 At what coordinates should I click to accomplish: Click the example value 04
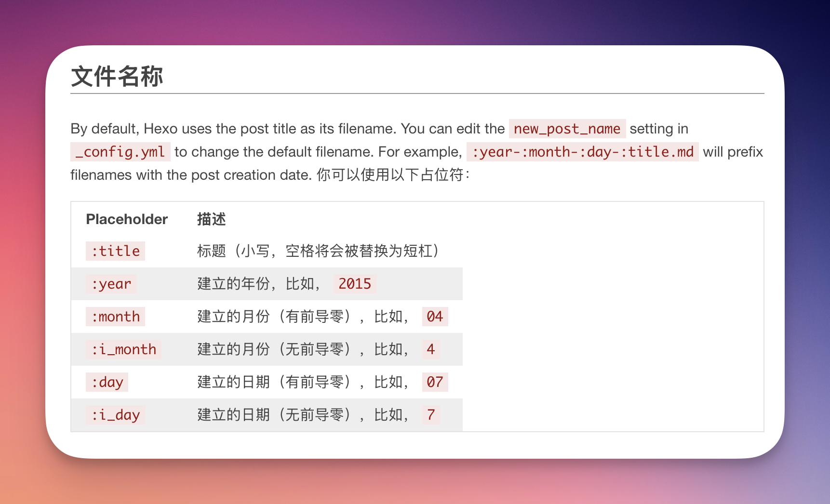[x=435, y=317]
